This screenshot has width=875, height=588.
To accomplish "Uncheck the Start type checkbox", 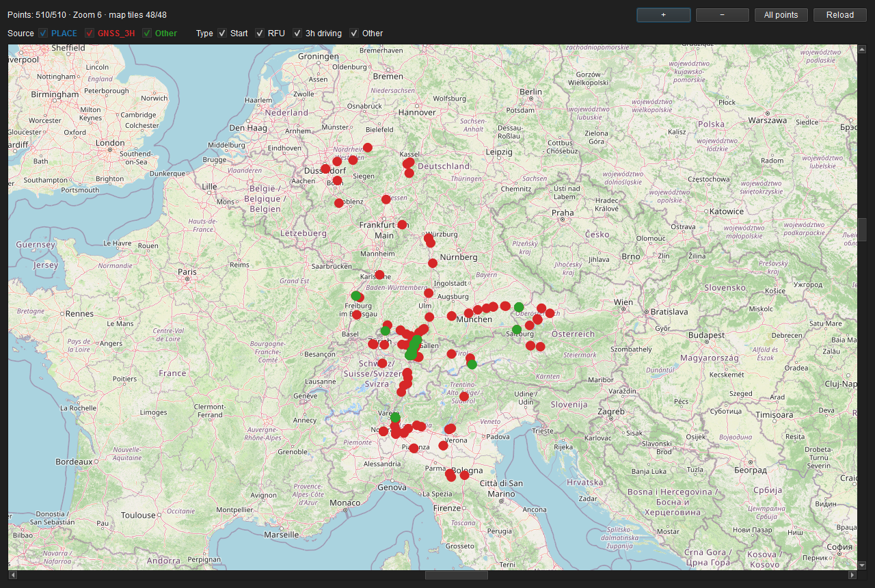I will click(222, 34).
